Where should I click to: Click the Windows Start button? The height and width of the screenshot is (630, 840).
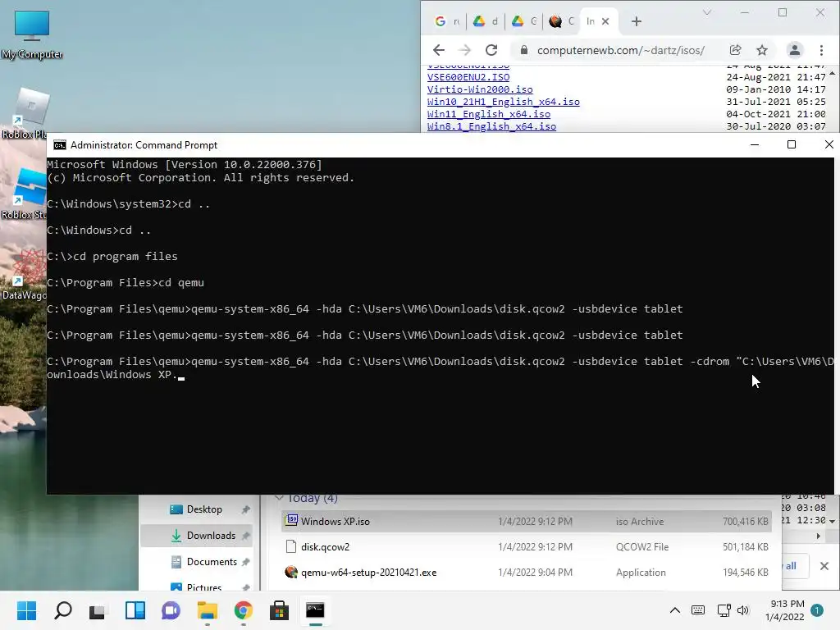pos(26,610)
